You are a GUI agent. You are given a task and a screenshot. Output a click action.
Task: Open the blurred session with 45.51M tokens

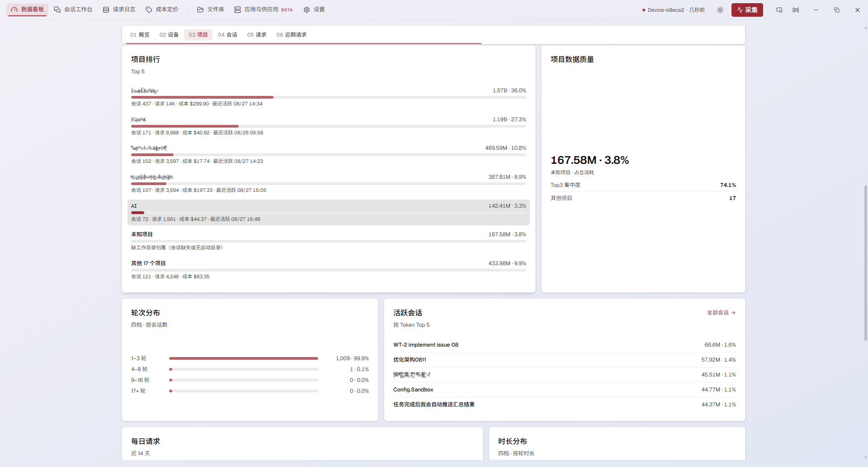pos(565,375)
